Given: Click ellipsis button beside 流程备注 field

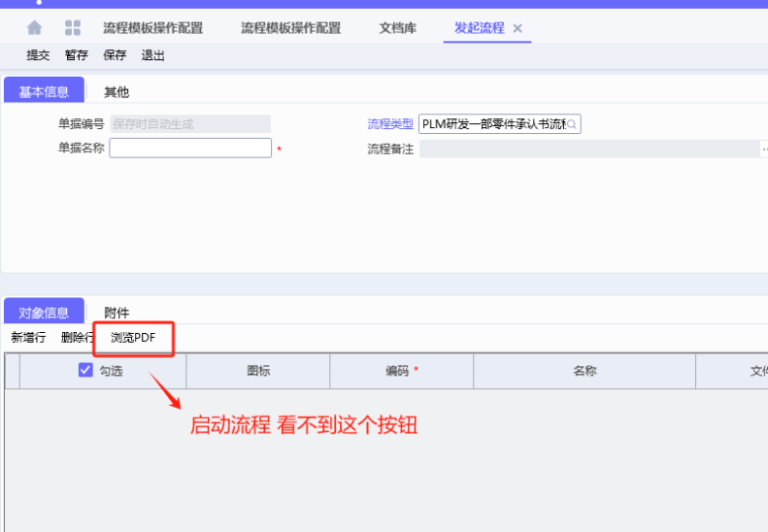Looking at the screenshot, I should pos(764,149).
